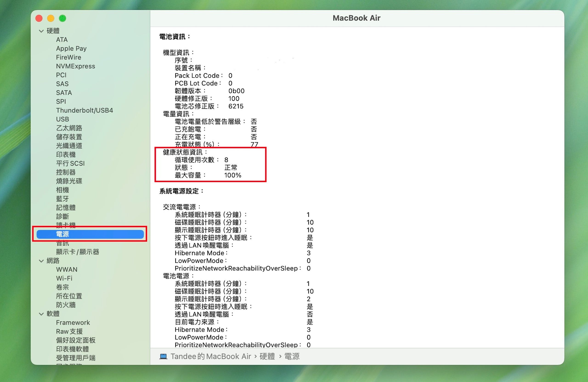The height and width of the screenshot is (382, 588).
Task: Select 光纖通道 in the sidebar
Action: pyautogui.click(x=69, y=146)
